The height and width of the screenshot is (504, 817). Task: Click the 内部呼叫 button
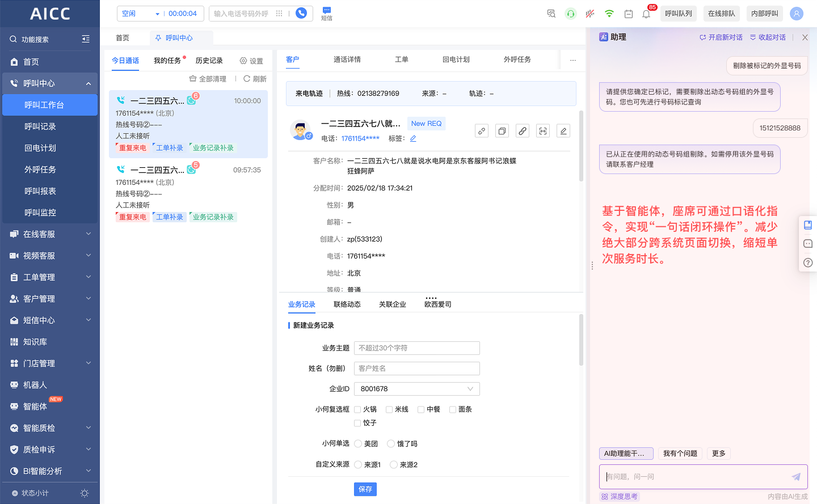(765, 14)
